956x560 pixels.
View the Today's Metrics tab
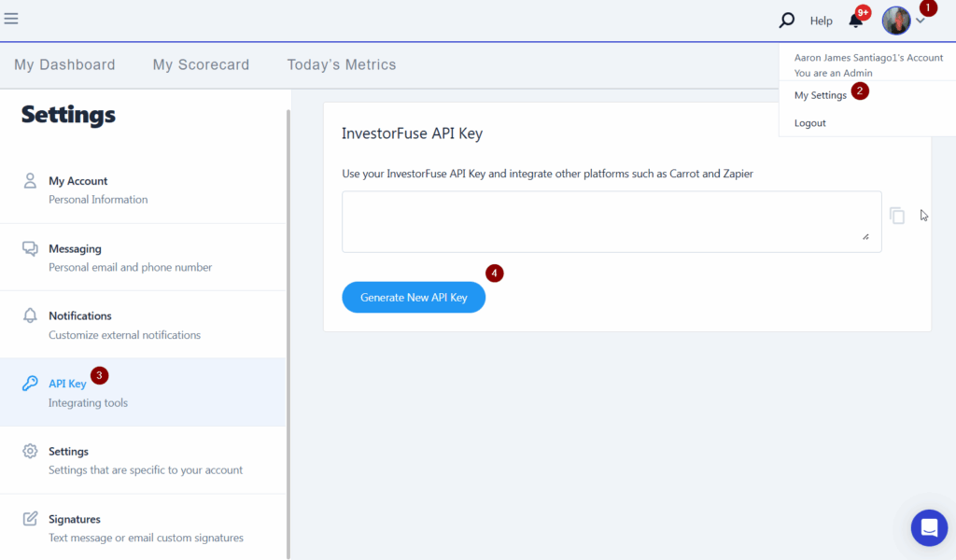[x=341, y=64]
